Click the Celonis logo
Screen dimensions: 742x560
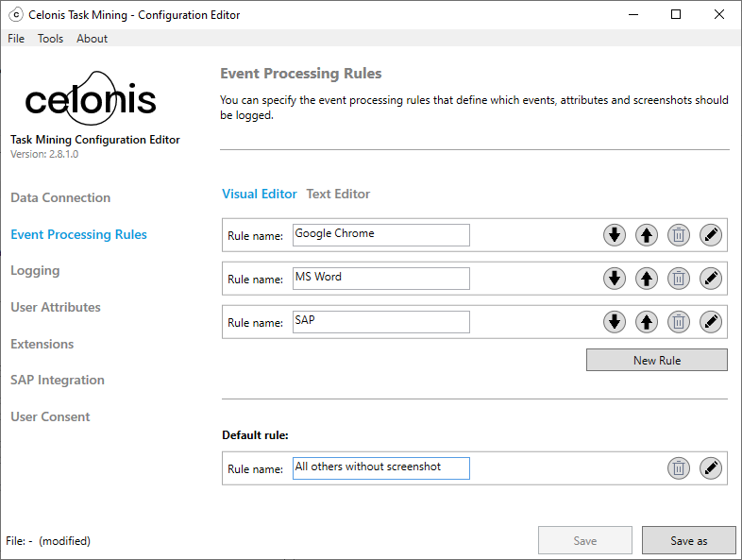(x=91, y=98)
